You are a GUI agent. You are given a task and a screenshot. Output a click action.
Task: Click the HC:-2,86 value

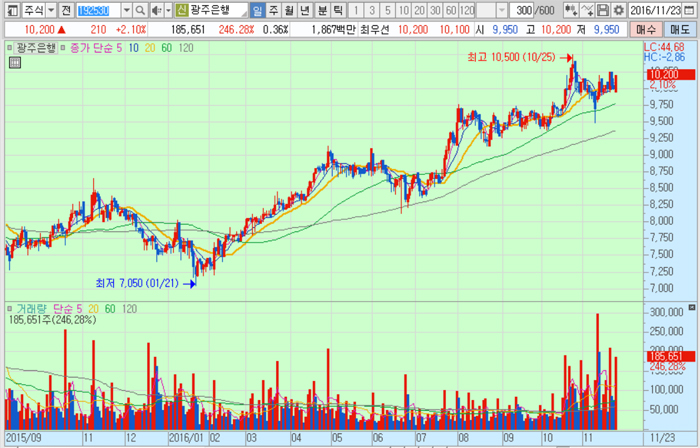click(664, 57)
